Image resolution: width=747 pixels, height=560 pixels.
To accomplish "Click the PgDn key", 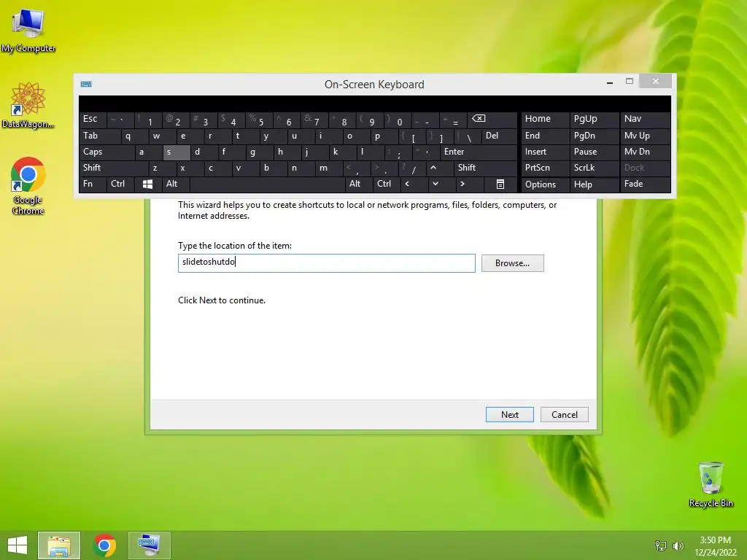I will click(x=594, y=136).
